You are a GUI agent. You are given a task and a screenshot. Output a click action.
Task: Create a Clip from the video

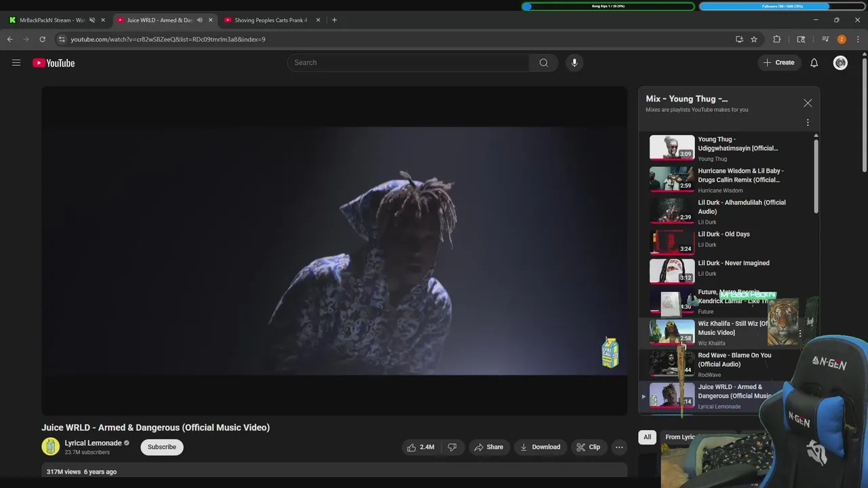(x=588, y=447)
